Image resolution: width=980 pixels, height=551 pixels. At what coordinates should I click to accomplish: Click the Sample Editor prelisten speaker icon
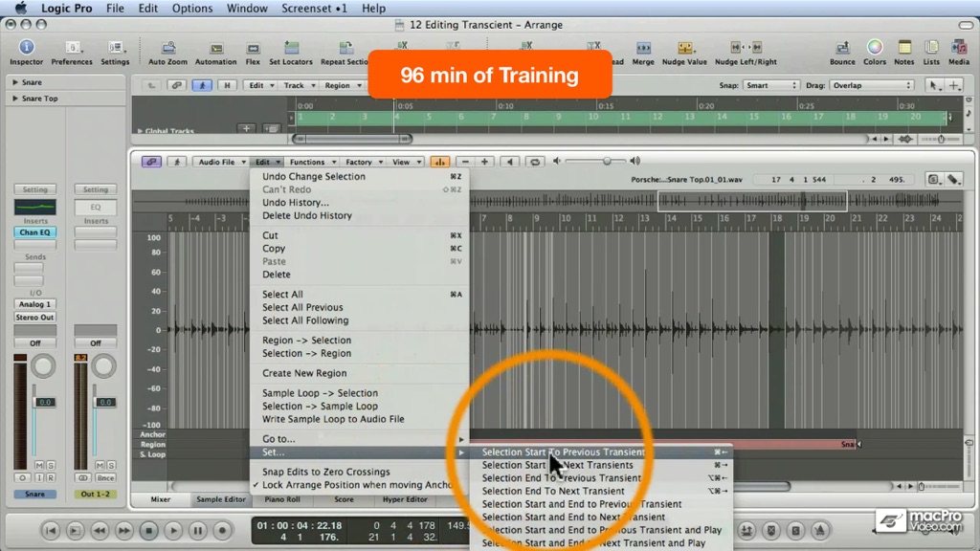click(510, 162)
